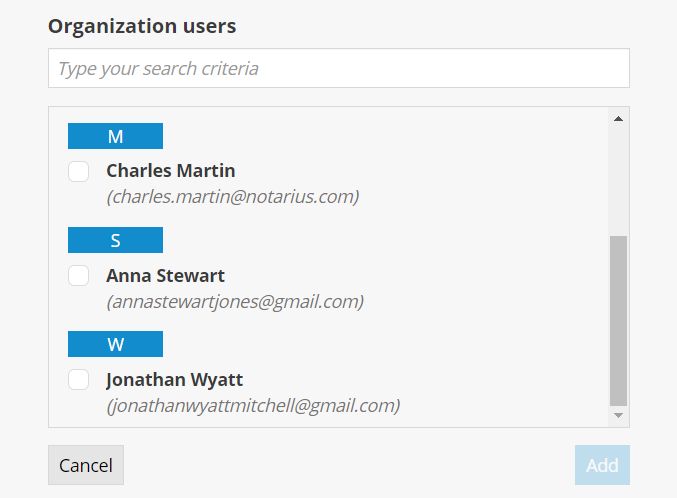Select the Charles Martin name label

171,171
